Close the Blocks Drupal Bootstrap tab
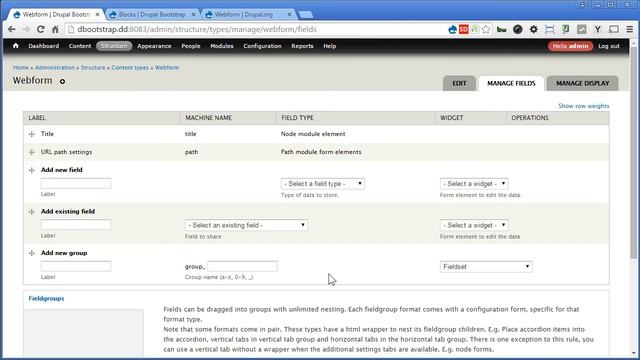 coord(193,14)
